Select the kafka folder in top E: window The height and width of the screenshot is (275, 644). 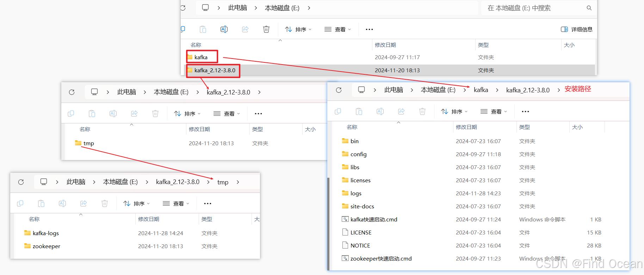point(201,57)
